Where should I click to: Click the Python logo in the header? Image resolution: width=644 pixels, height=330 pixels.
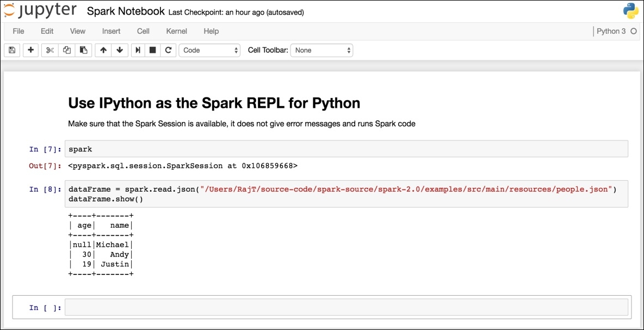630,11
